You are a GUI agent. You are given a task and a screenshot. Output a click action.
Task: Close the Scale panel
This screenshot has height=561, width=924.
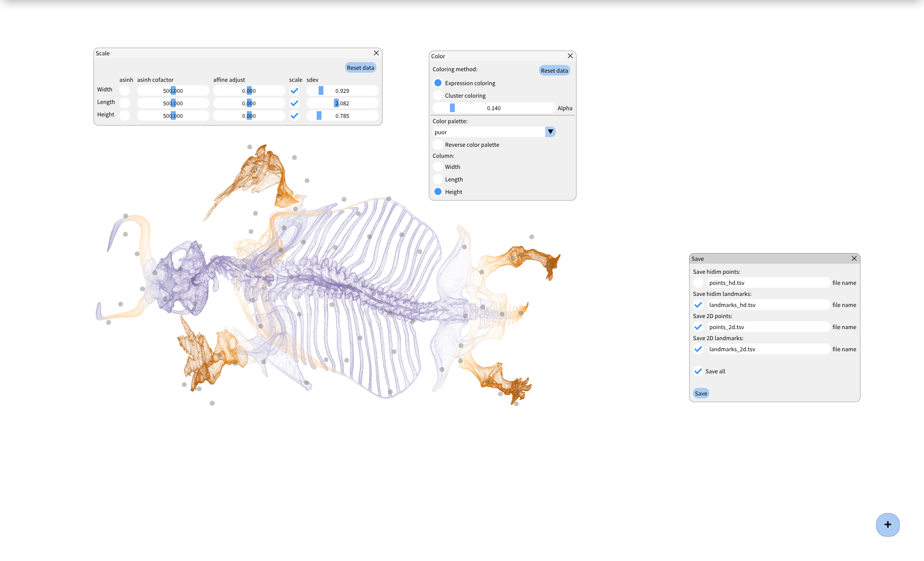(x=376, y=53)
